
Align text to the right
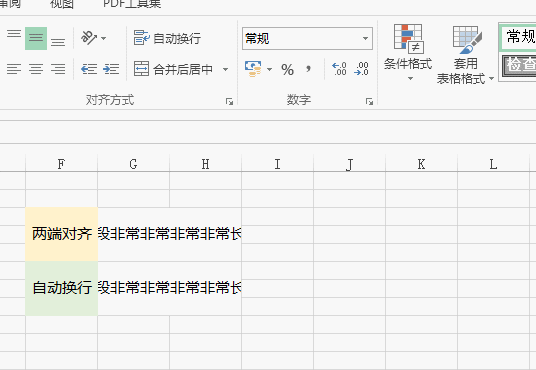pos(58,69)
